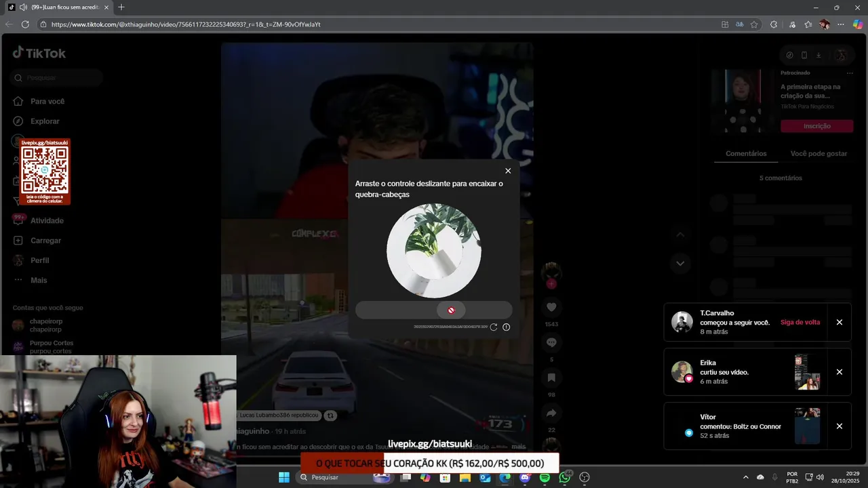868x488 pixels.
Task: Click the captcha puzzle slider handle
Action: pos(451,310)
